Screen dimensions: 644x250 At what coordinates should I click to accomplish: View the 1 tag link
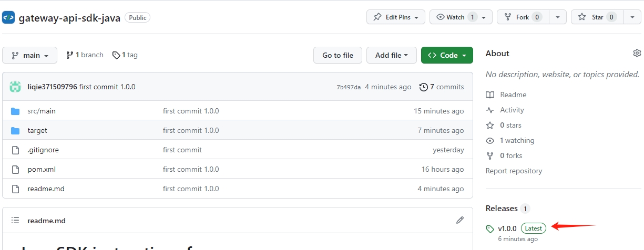[125, 55]
